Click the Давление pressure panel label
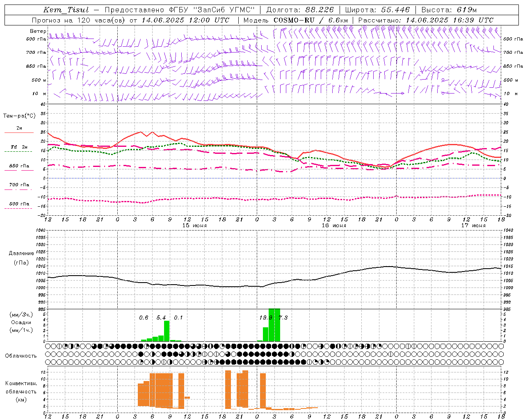 click(x=21, y=253)
